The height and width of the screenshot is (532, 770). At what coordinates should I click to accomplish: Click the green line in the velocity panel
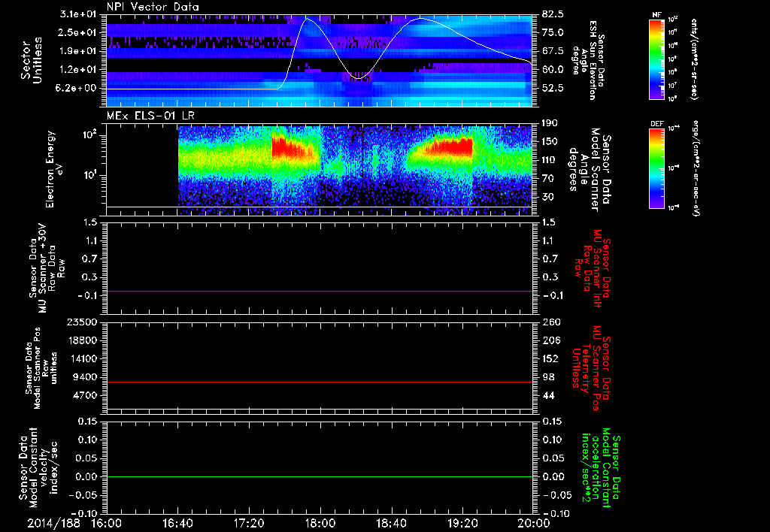pos(320,476)
